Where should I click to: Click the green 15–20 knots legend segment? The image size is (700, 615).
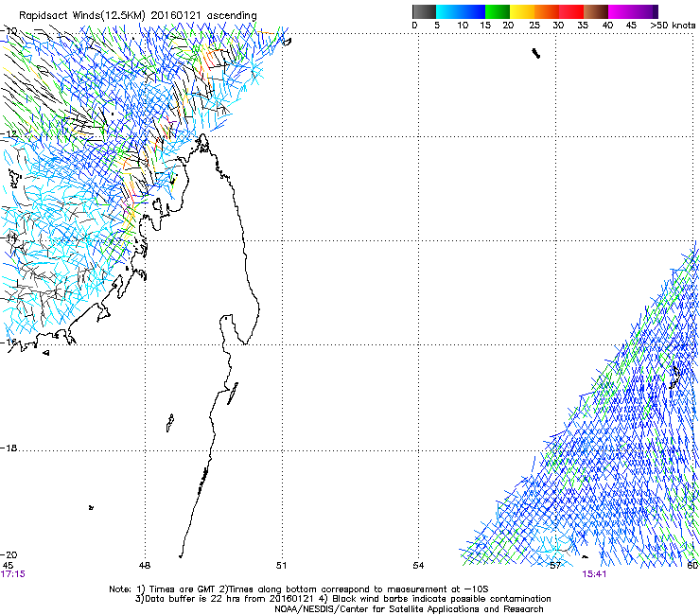pyautogui.click(x=498, y=11)
